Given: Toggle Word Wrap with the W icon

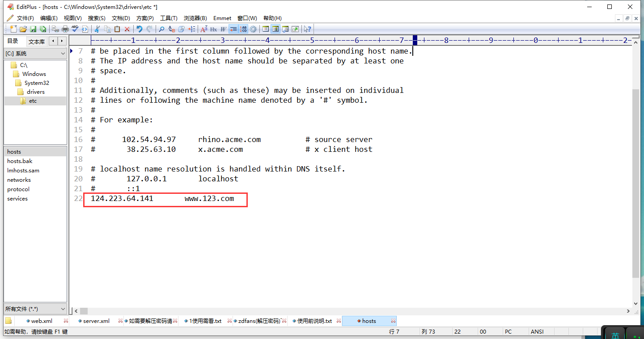Looking at the screenshot, I should (x=224, y=29).
